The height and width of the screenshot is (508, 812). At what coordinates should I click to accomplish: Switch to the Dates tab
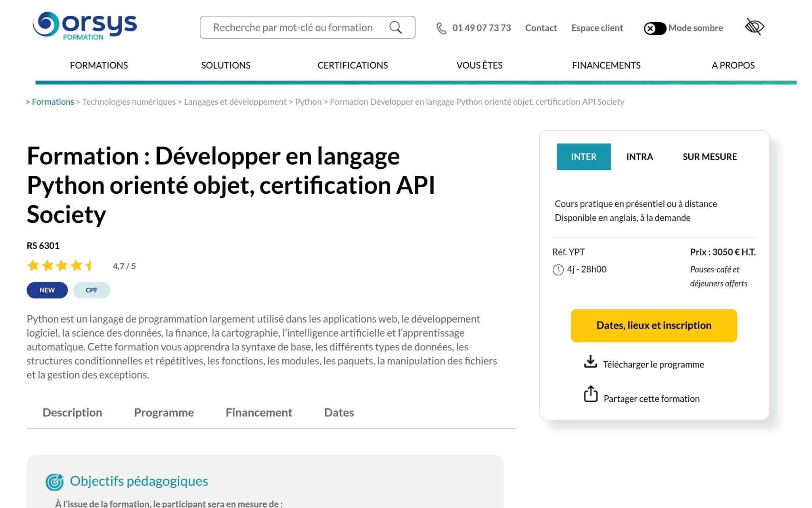click(x=339, y=412)
